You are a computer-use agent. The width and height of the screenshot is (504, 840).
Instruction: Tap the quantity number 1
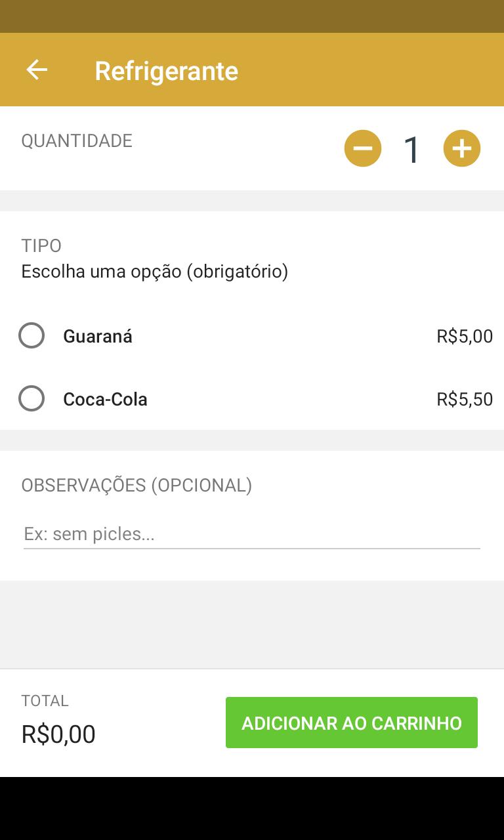(411, 150)
